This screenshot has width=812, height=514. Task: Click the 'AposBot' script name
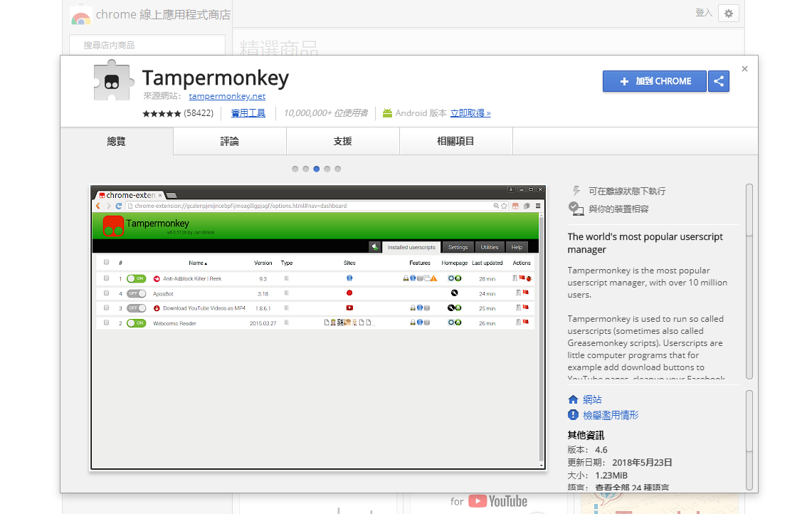[163, 294]
